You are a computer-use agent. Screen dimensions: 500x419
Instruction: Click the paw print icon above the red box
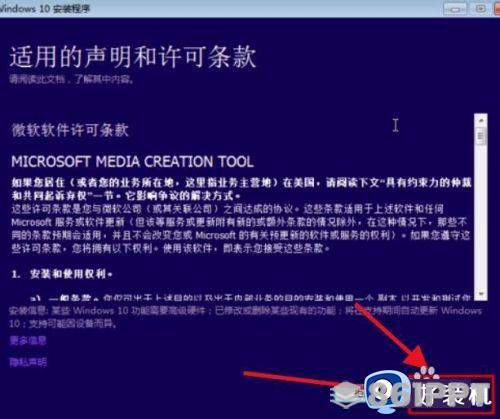coord(426,373)
